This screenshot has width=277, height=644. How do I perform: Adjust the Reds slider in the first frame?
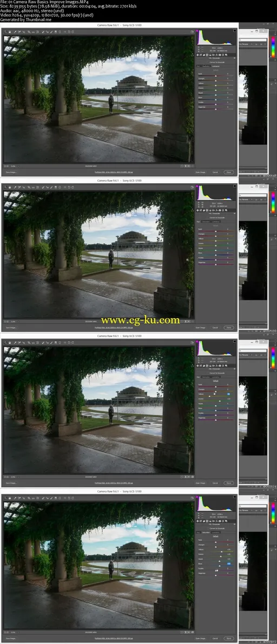[x=216, y=77]
